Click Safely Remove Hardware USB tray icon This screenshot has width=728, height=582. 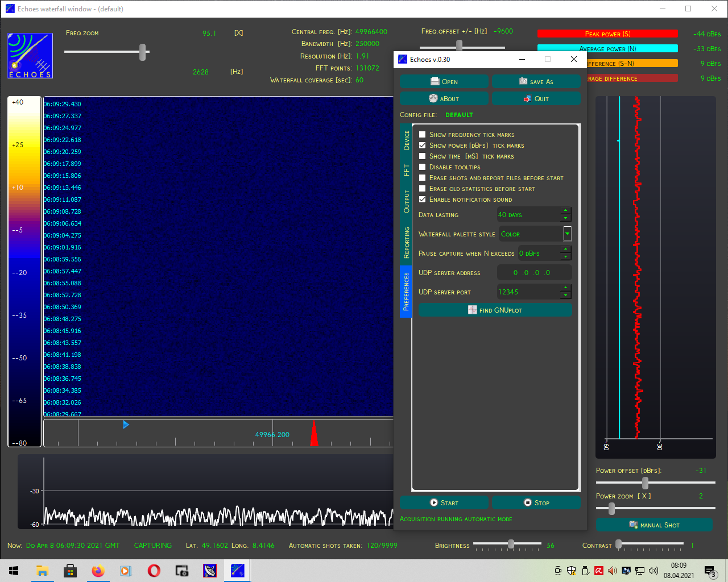(585, 571)
